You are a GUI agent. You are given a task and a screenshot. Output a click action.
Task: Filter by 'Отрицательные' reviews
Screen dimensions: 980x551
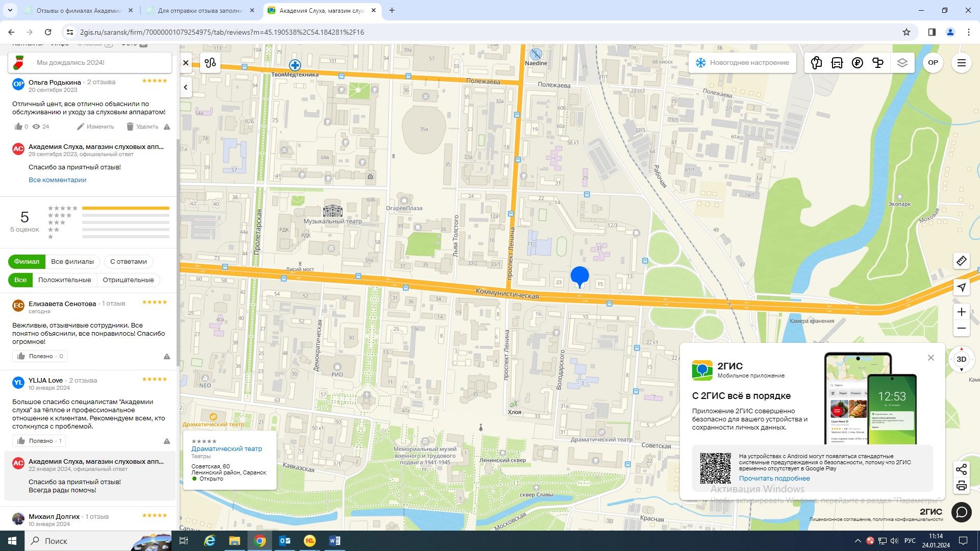tap(128, 280)
